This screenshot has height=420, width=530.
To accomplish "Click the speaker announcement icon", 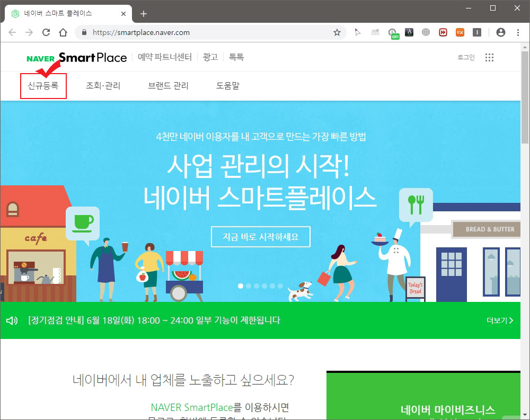I will click(x=12, y=320).
